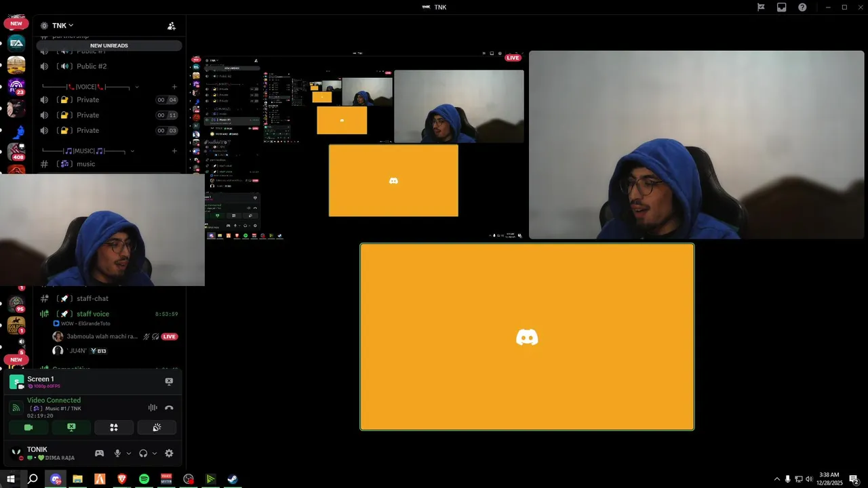Add a channel to the VOICE category
The image size is (868, 488).
174,87
